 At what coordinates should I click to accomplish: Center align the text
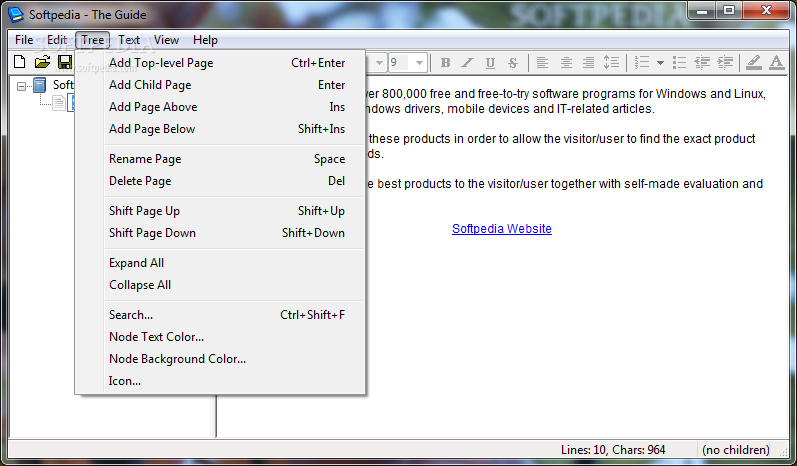566,63
